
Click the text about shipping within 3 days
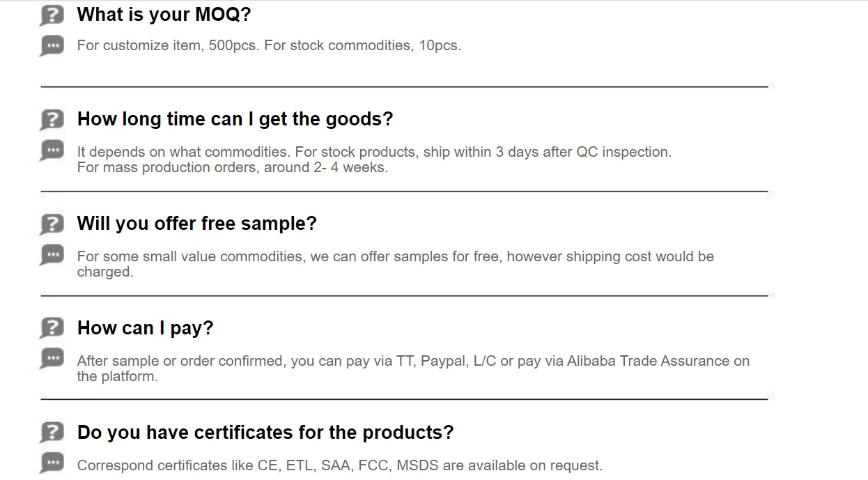374,152
